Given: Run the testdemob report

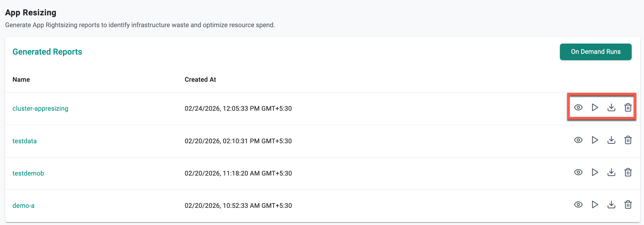Looking at the screenshot, I should coord(595,172).
